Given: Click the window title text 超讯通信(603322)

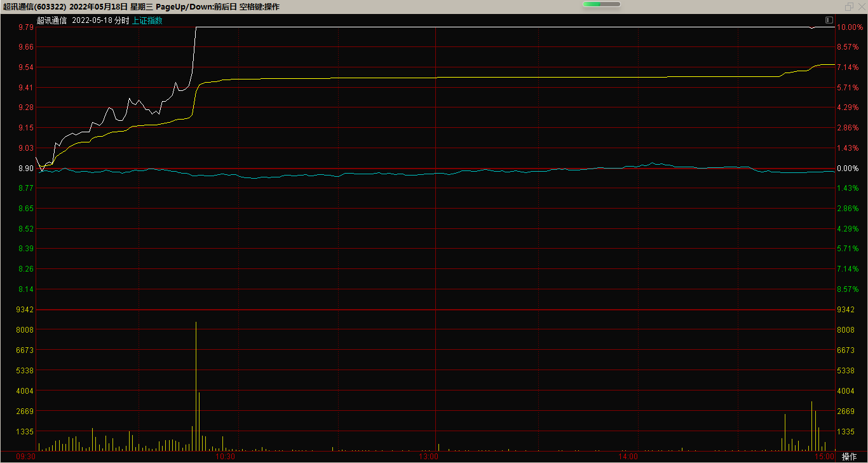Looking at the screenshot, I should 33,6.
